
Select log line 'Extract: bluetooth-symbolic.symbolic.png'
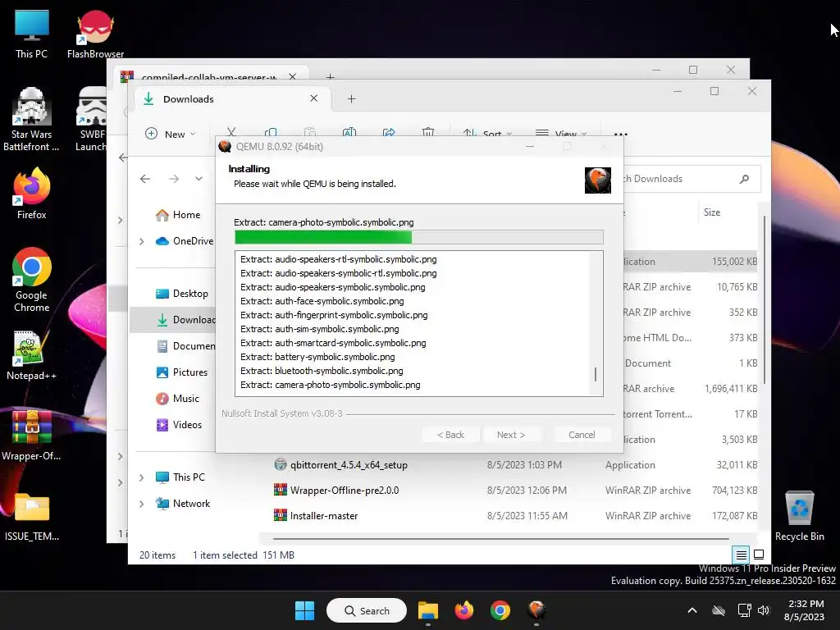pos(322,371)
